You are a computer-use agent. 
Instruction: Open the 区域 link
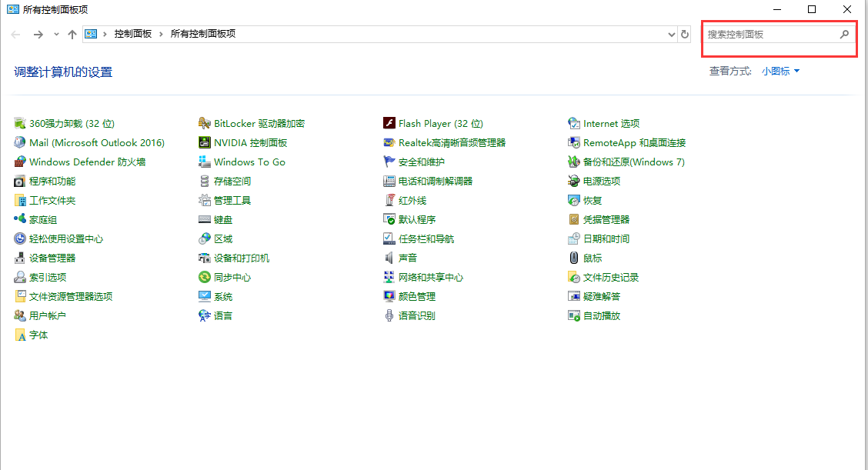[x=223, y=238]
